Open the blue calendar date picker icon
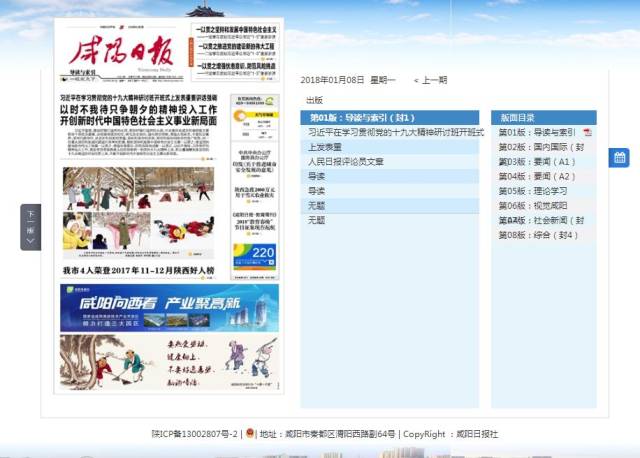 click(619, 158)
